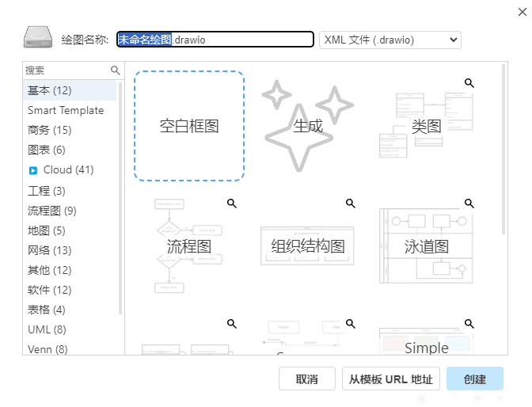Choose the 生成 sparkle template
This screenshot has height=407, width=532.
tap(308, 126)
